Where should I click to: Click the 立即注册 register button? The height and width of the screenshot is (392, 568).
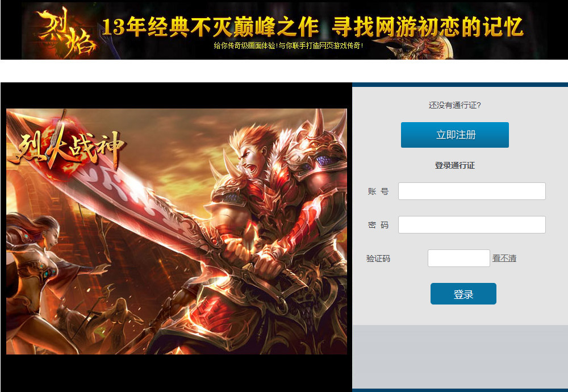coord(454,135)
